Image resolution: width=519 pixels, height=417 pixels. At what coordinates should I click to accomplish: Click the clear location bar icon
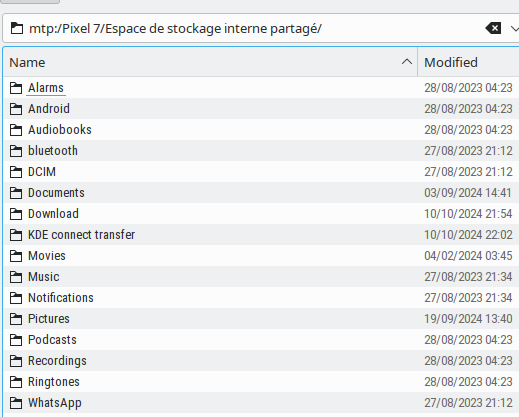coord(493,28)
